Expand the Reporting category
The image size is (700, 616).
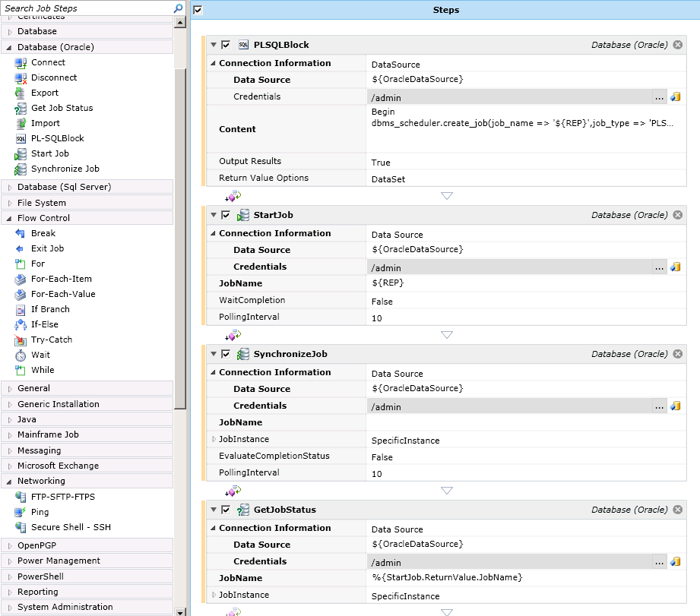(x=10, y=592)
